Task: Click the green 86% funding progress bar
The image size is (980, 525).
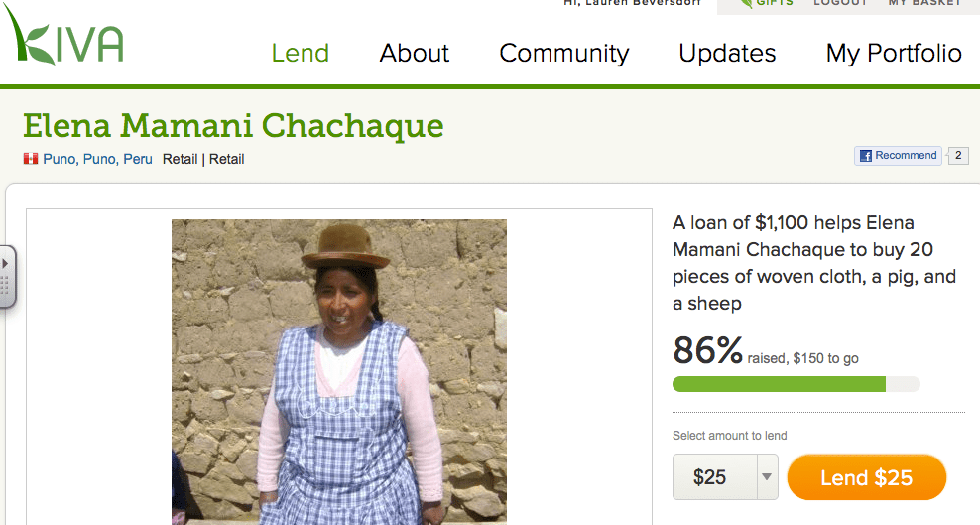Action: [779, 384]
